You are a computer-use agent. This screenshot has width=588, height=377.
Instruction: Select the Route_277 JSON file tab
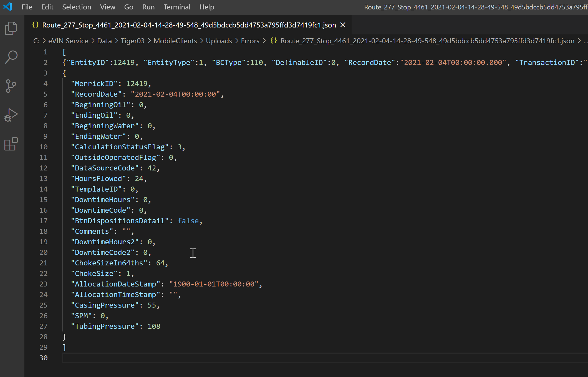click(189, 25)
